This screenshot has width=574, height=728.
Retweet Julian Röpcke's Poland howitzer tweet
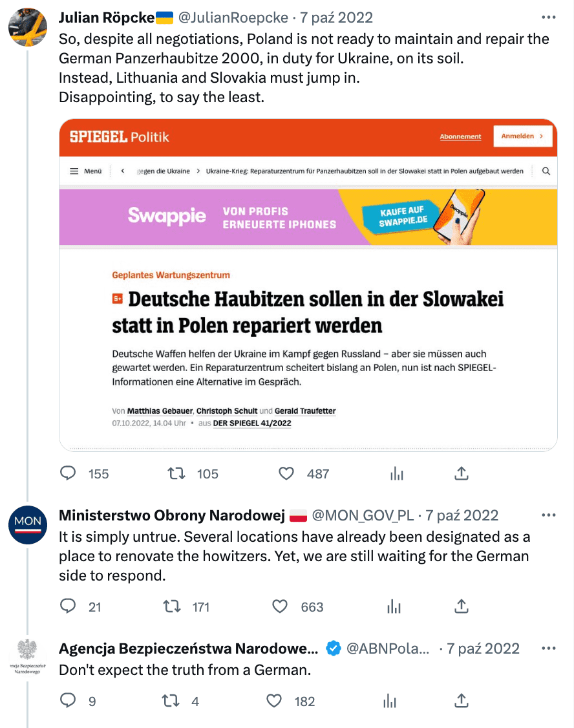coord(176,474)
